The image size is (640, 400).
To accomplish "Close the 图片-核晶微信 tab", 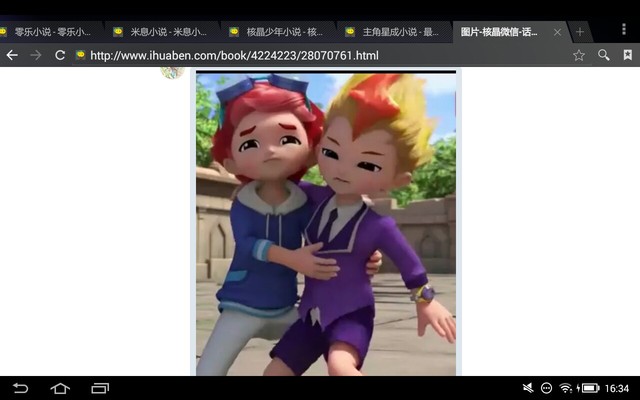I will coord(557,32).
